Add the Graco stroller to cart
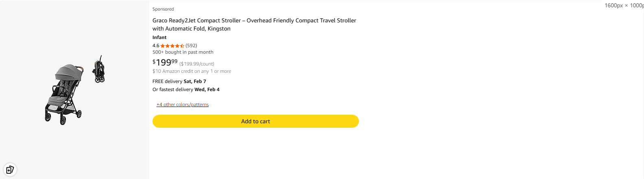This screenshot has width=644, height=179. tap(255, 121)
